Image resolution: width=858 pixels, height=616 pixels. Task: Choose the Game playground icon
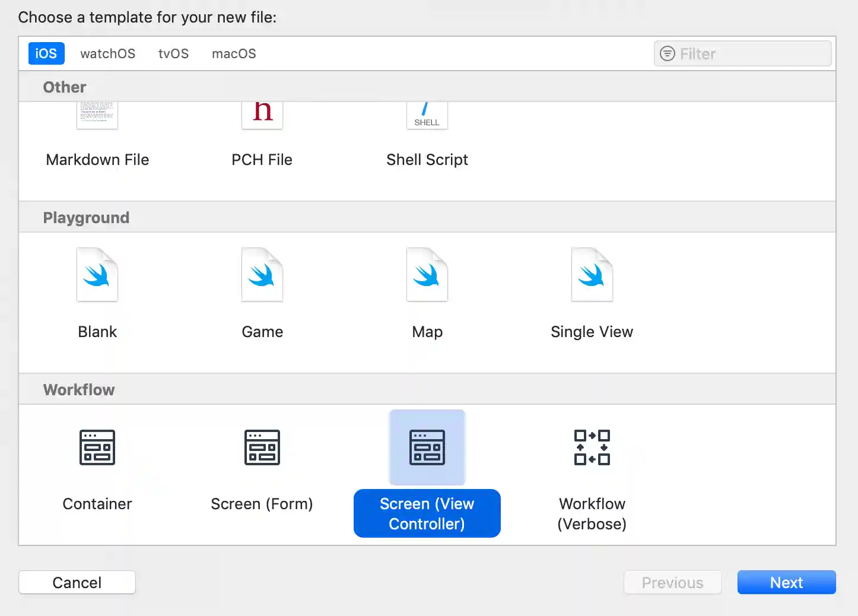tap(262, 275)
